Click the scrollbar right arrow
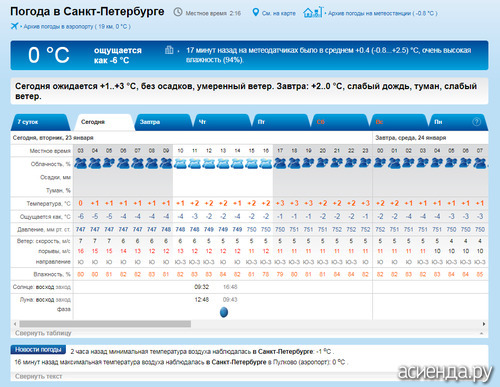500x387 pixels. (x=484, y=324)
